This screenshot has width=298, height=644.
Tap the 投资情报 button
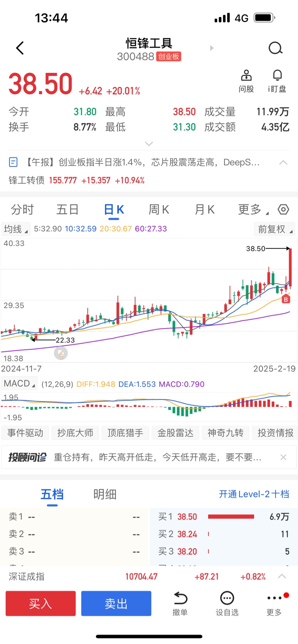click(x=275, y=433)
